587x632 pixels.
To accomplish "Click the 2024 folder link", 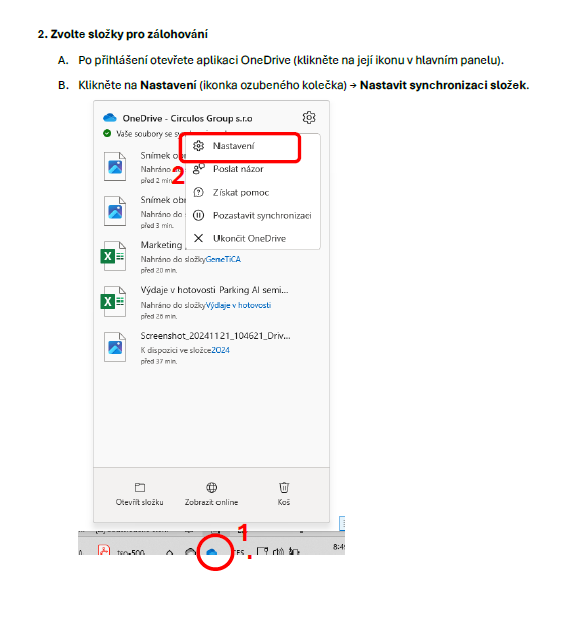I will 221,350.
